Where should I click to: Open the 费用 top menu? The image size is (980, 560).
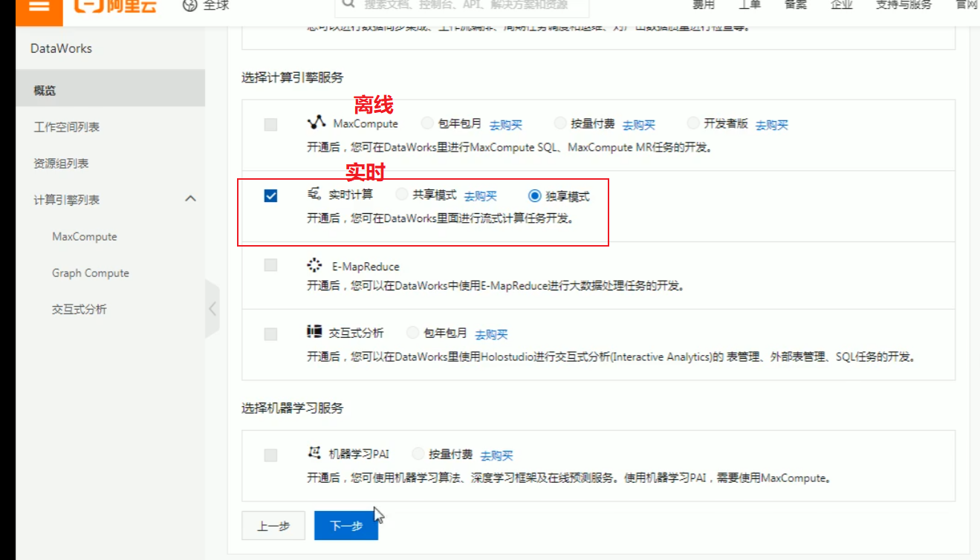(x=704, y=4)
